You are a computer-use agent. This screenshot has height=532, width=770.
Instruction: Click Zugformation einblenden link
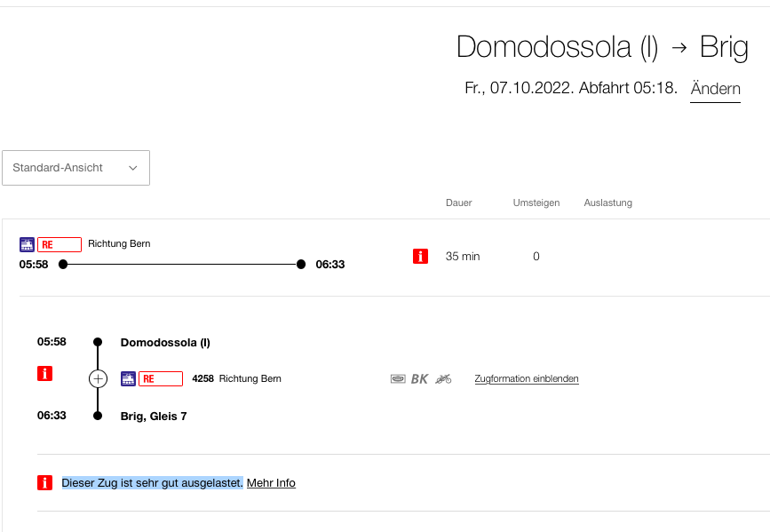pyautogui.click(x=527, y=378)
